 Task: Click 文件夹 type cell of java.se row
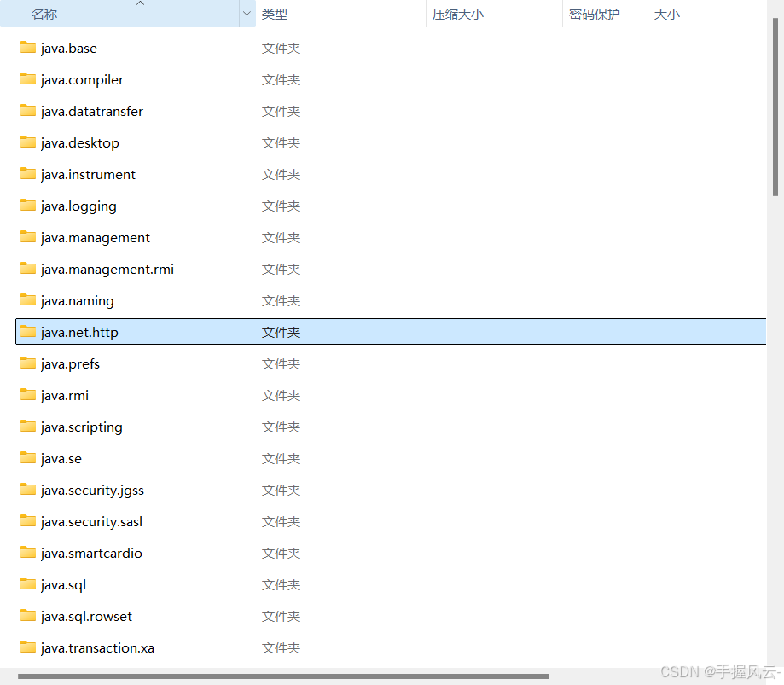point(281,458)
